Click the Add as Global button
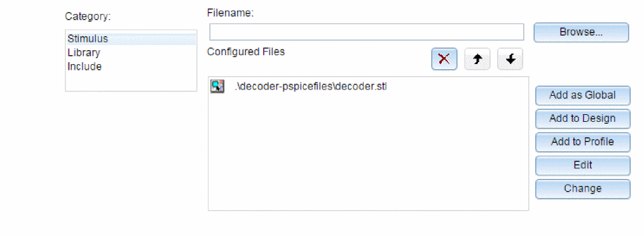Screen dimensions: 644x238 coord(582,95)
